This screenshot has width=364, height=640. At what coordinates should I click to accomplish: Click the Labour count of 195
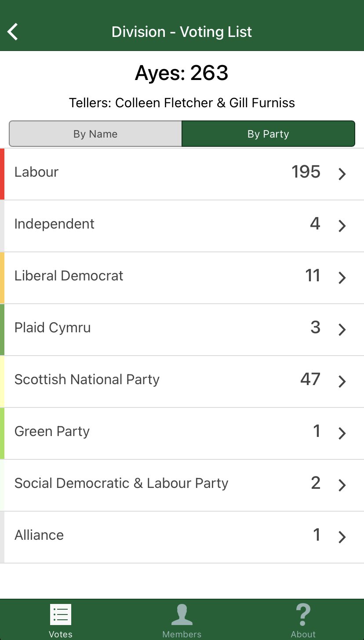(306, 172)
